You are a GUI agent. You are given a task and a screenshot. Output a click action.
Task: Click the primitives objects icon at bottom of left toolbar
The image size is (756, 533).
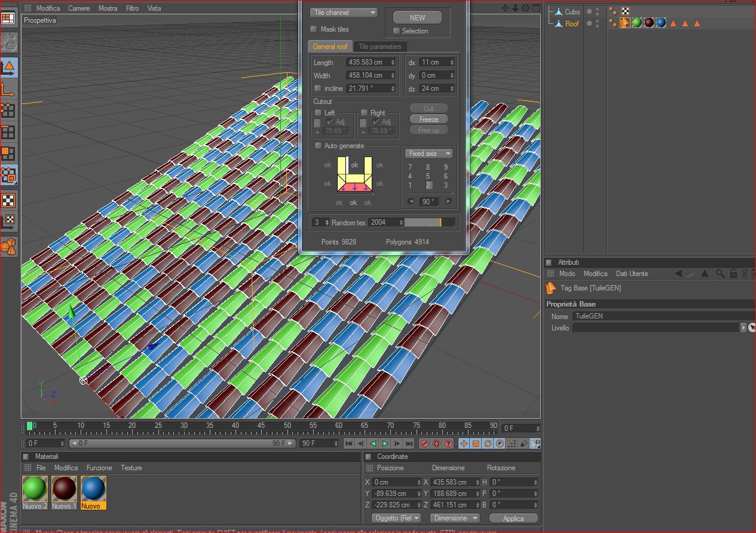(8, 246)
